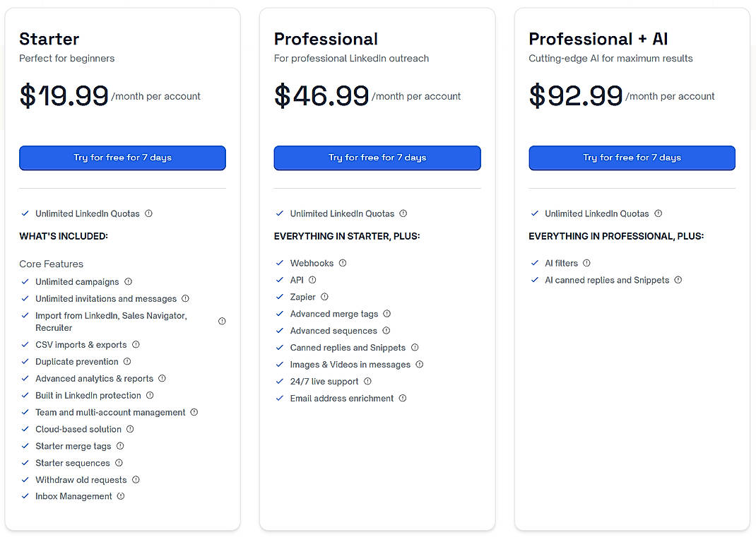Click Try for free on Starter plan
Image resolution: width=756 pixels, height=540 pixels.
pos(122,158)
